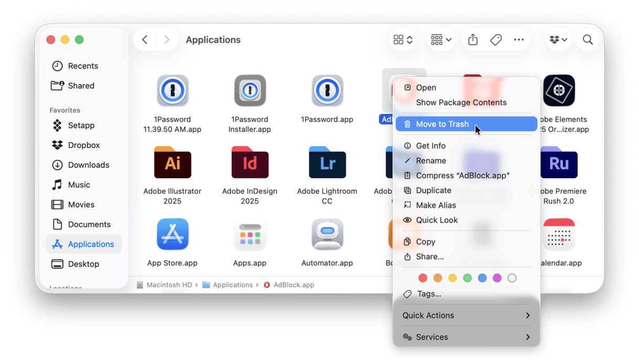The width and height of the screenshot is (639, 364).
Task: Click the more actions ellipsis button
Action: tap(519, 40)
